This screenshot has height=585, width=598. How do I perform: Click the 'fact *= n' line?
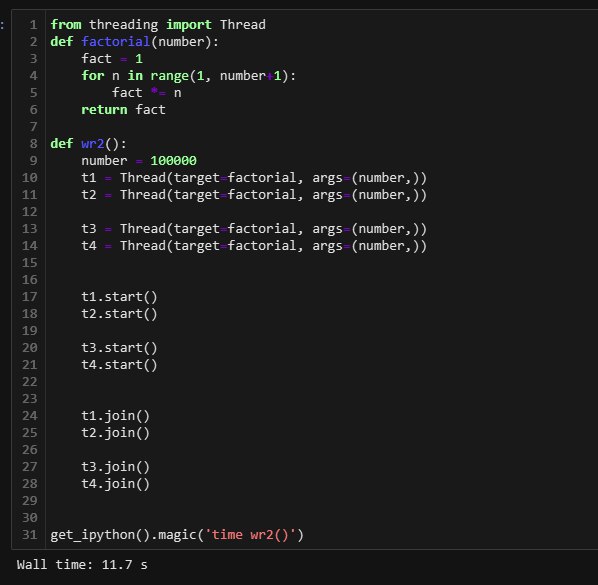[x=147, y=93]
